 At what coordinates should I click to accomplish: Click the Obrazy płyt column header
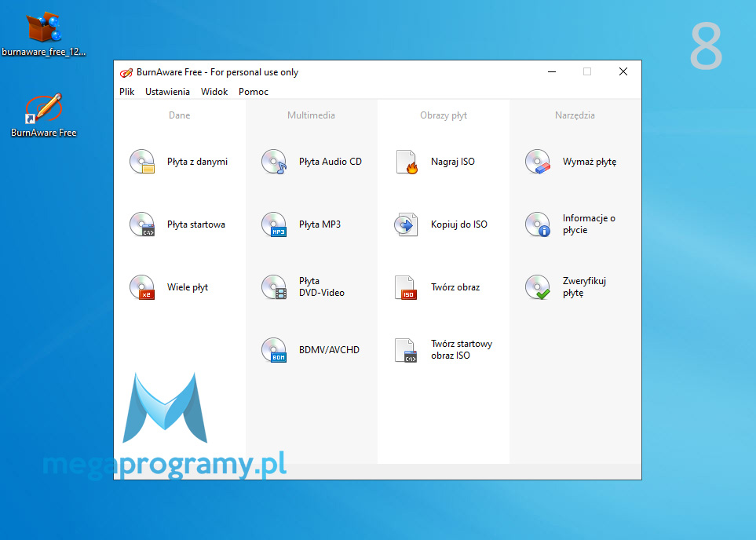pos(444,115)
